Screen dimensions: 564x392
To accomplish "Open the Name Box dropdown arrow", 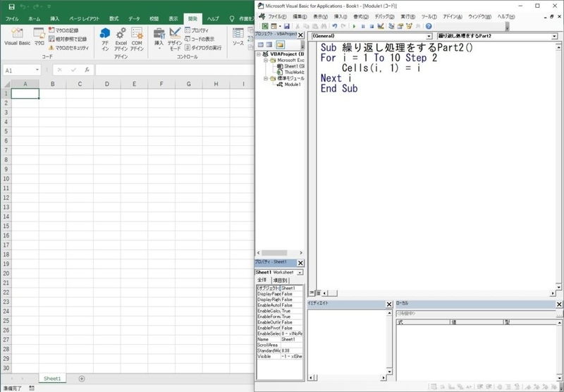I will (37, 70).
